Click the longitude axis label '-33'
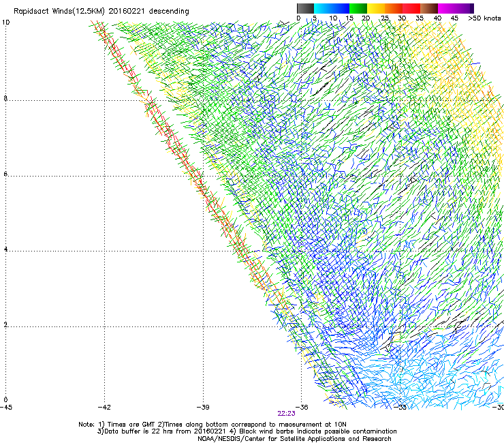 click(400, 408)
